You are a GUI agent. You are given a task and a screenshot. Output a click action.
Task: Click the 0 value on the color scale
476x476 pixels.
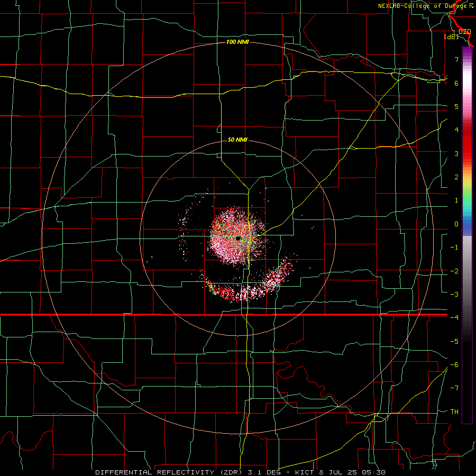(x=456, y=224)
